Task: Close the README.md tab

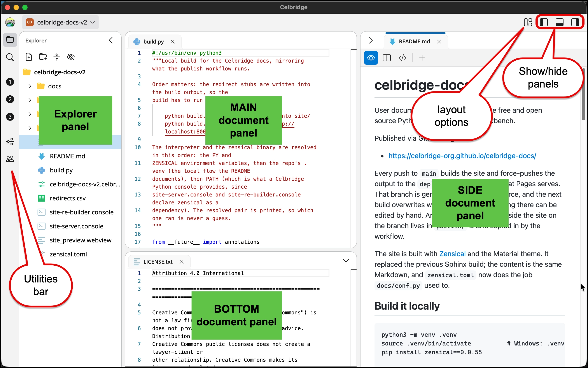Action: 439,42
